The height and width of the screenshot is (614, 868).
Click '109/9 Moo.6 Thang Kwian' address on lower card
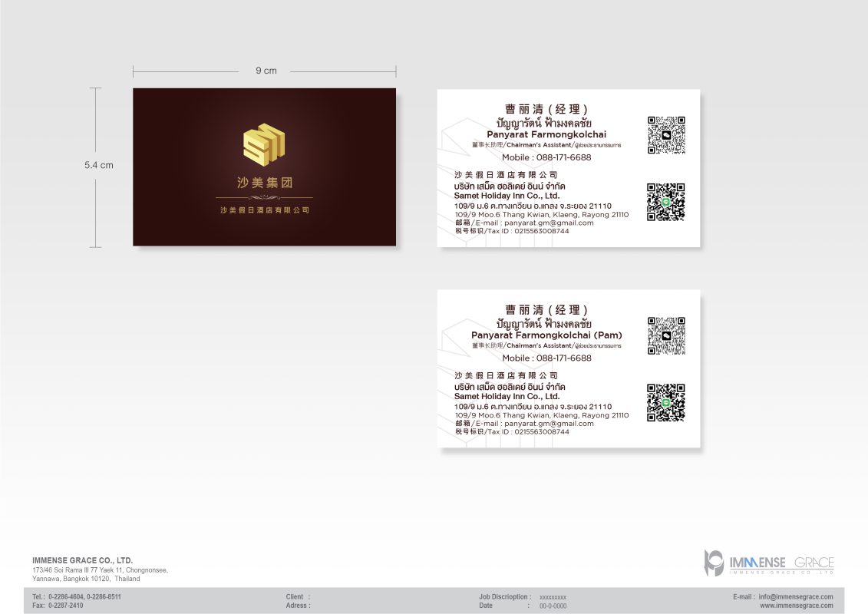coord(542,414)
